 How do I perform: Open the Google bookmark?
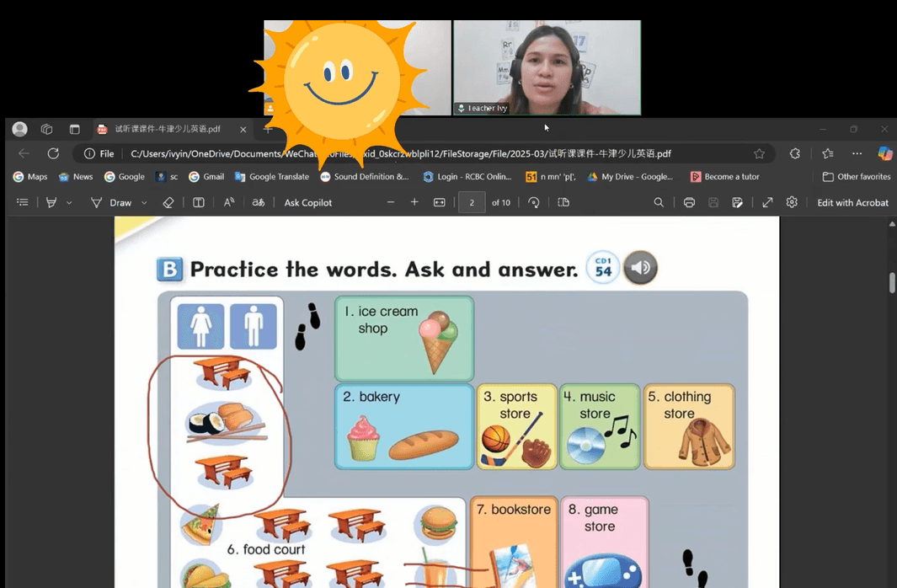(124, 177)
